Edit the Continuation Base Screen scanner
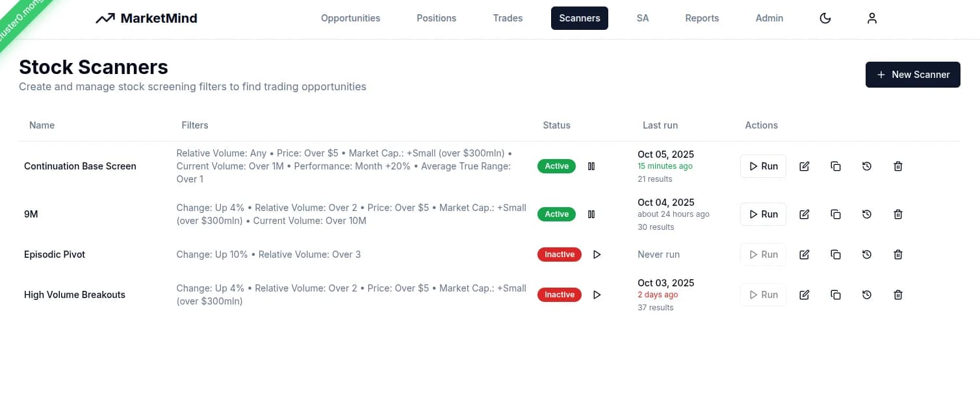The width and height of the screenshot is (980, 398). 805,166
